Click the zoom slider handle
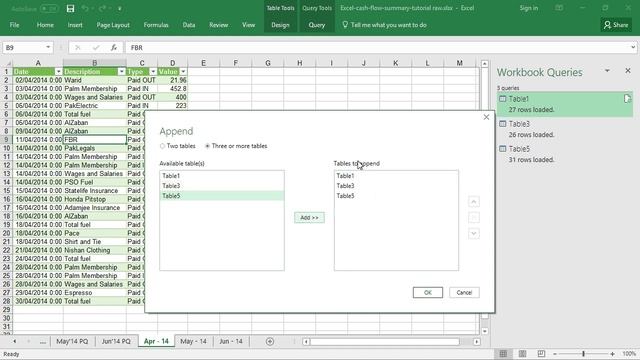This screenshot has width=640, height=360. [x=584, y=354]
